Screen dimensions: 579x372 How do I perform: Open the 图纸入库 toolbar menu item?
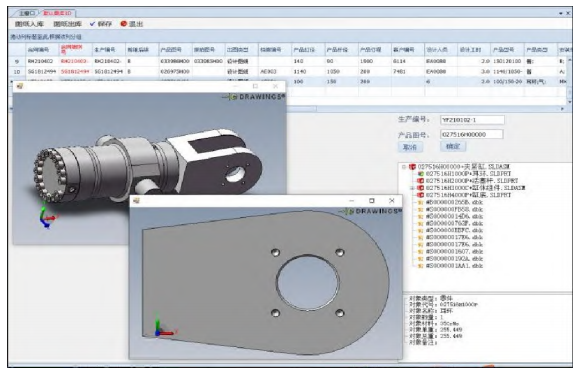click(x=29, y=24)
